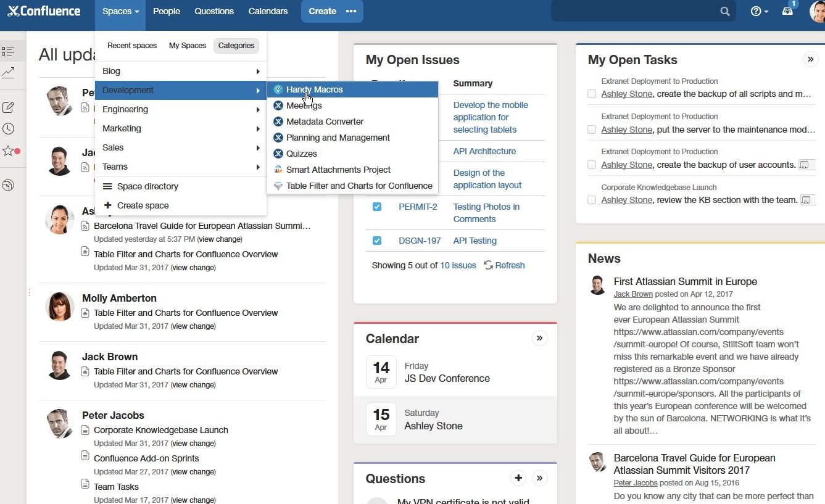The height and width of the screenshot is (504, 825).
Task: Expand the Engineering category submenu arrow
Action: click(258, 109)
